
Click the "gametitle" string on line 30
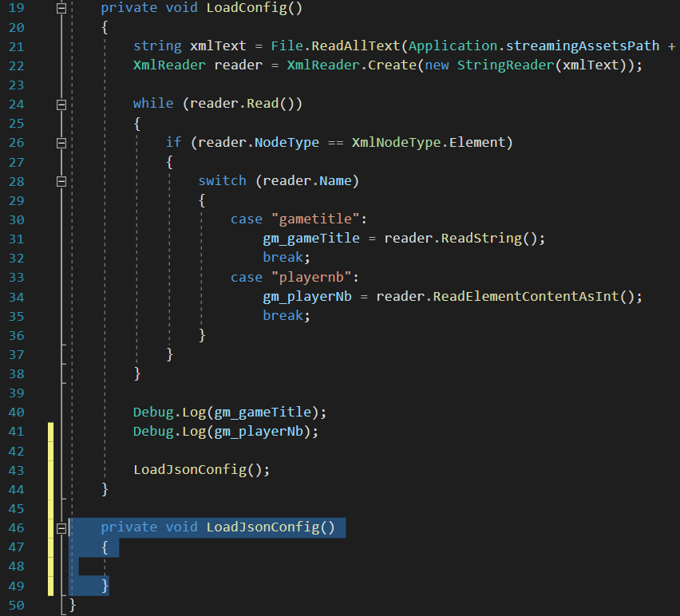(x=315, y=219)
